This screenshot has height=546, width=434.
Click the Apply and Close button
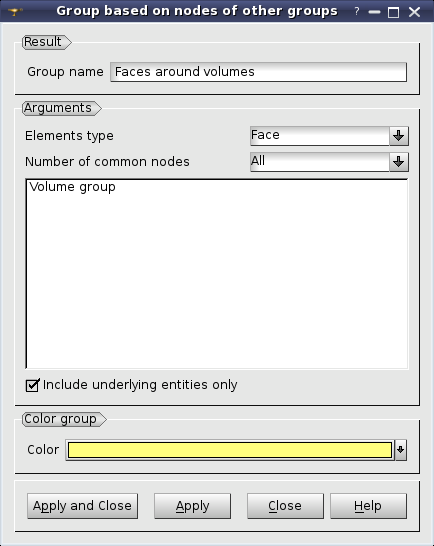83,506
